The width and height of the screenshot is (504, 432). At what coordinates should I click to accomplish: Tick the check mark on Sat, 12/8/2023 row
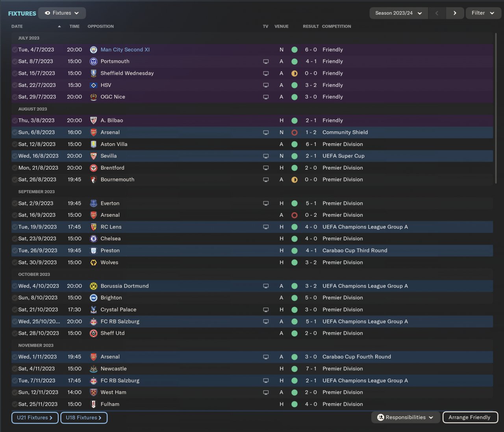tap(15, 144)
